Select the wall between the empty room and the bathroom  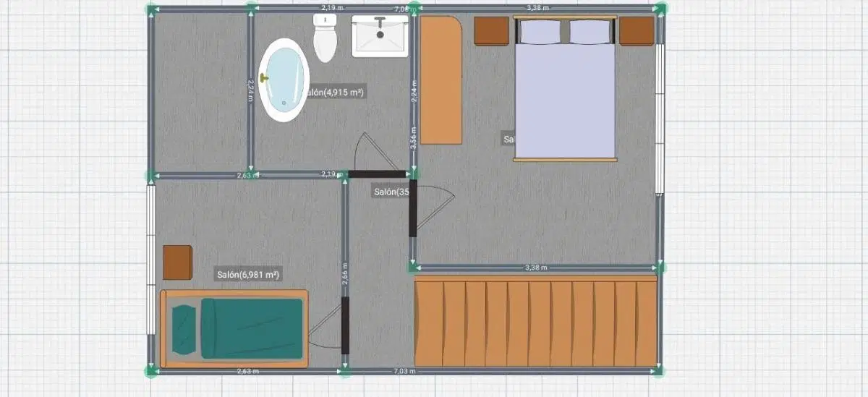[x=250, y=90]
